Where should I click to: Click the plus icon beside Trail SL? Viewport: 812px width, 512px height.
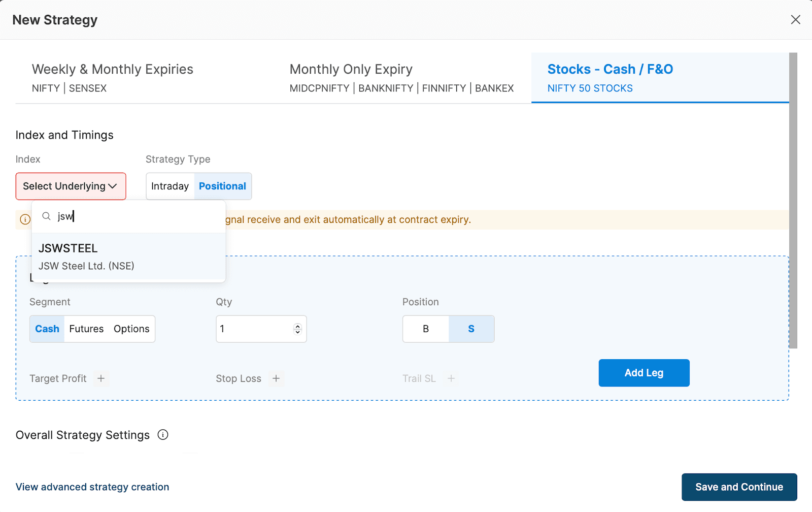pos(451,378)
